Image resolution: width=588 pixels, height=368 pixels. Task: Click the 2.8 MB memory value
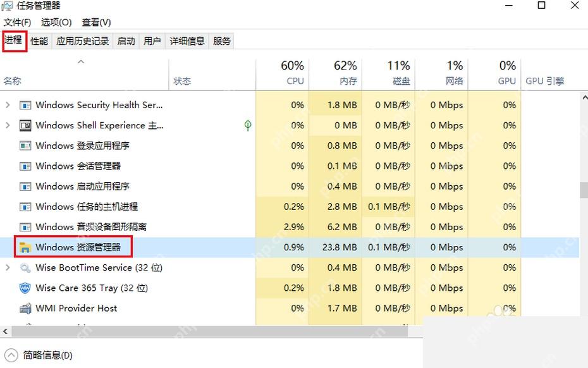pos(342,207)
